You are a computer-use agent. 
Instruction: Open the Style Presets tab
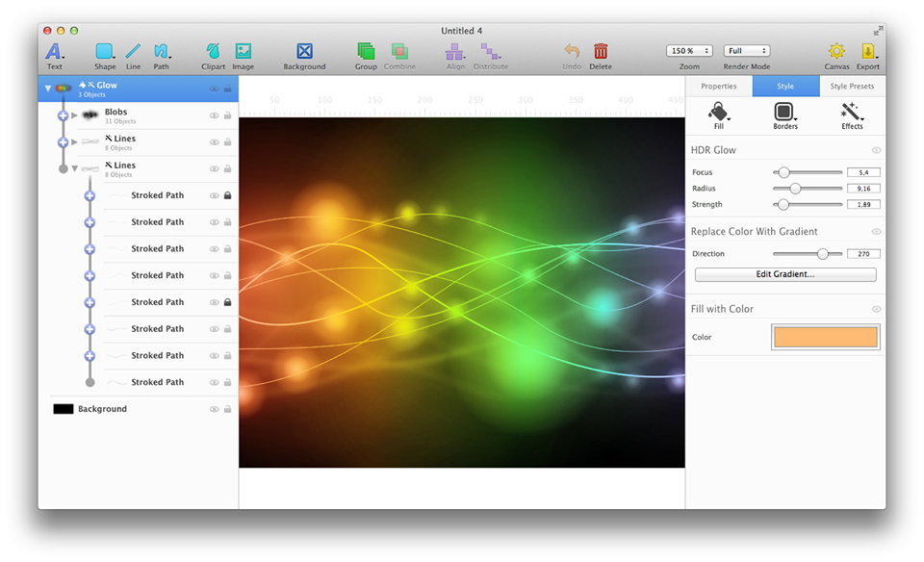(852, 86)
